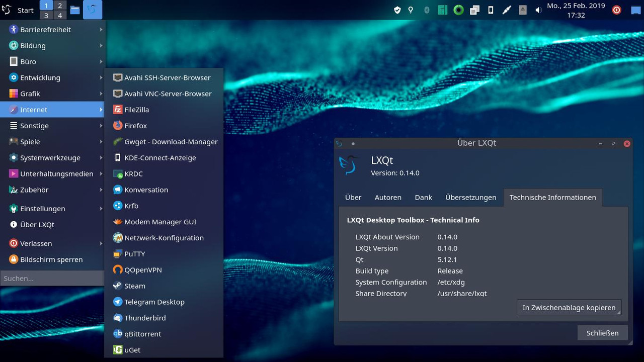Viewport: 644px width, 362px height.
Task: Click In Zwischenablage kopieren button
Action: 569,308
